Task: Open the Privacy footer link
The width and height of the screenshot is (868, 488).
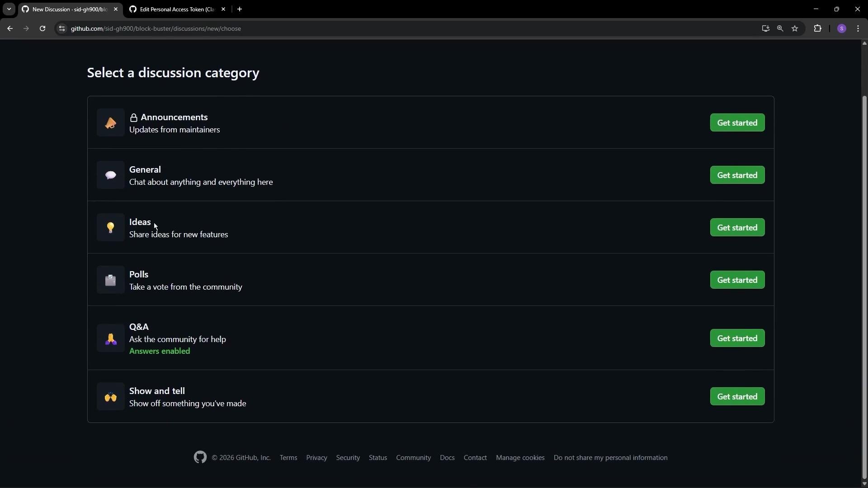Action: click(x=317, y=458)
